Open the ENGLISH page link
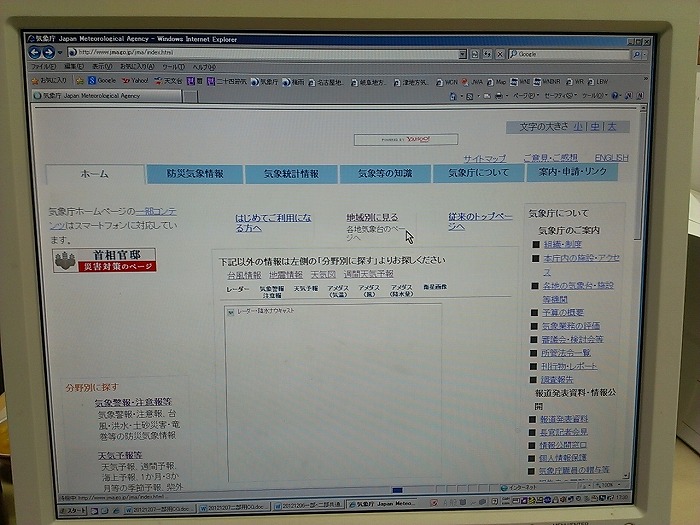The width and height of the screenshot is (700, 525). point(612,158)
